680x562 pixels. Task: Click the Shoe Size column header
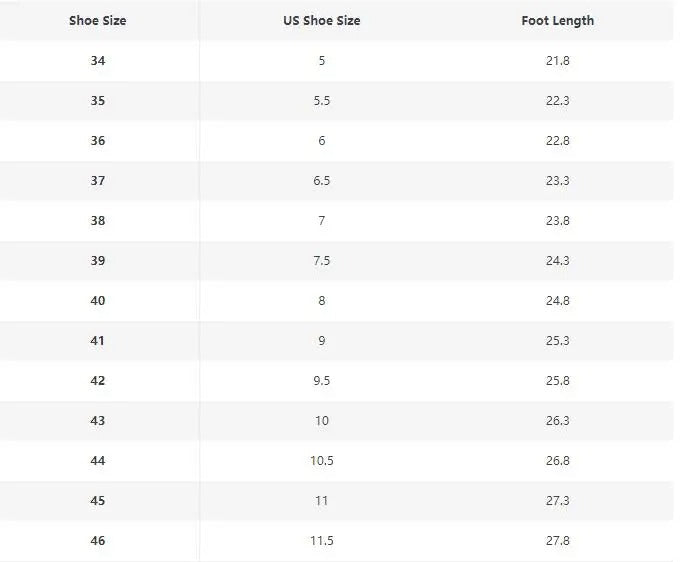click(97, 21)
